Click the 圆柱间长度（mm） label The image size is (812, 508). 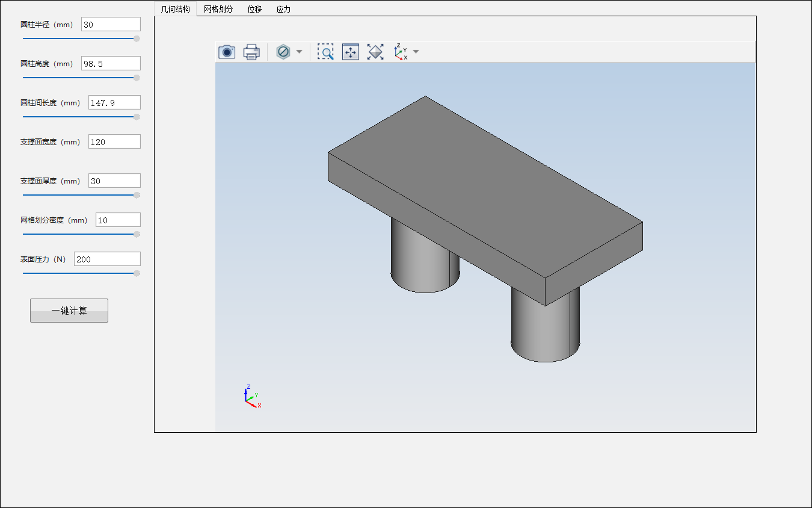[x=51, y=103]
